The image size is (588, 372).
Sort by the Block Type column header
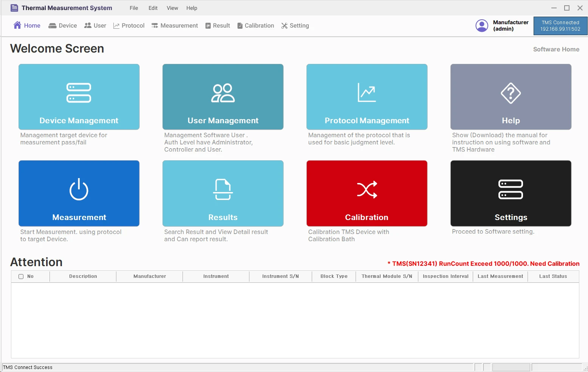334,276
